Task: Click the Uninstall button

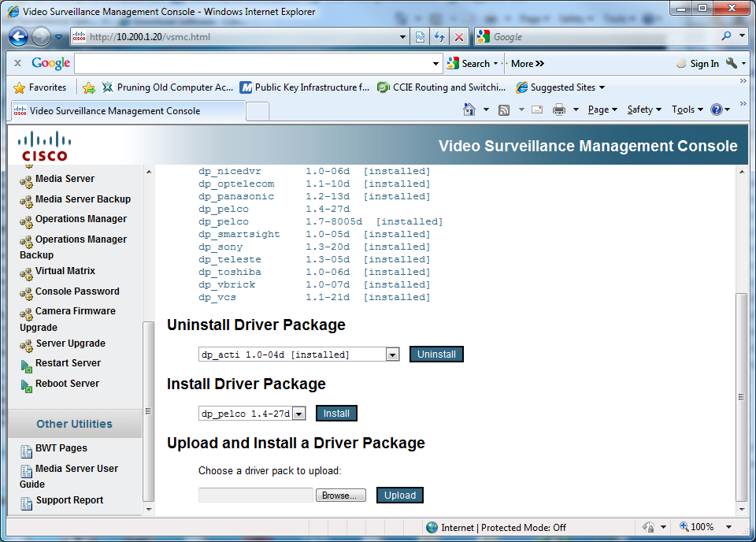Action: 436,354
